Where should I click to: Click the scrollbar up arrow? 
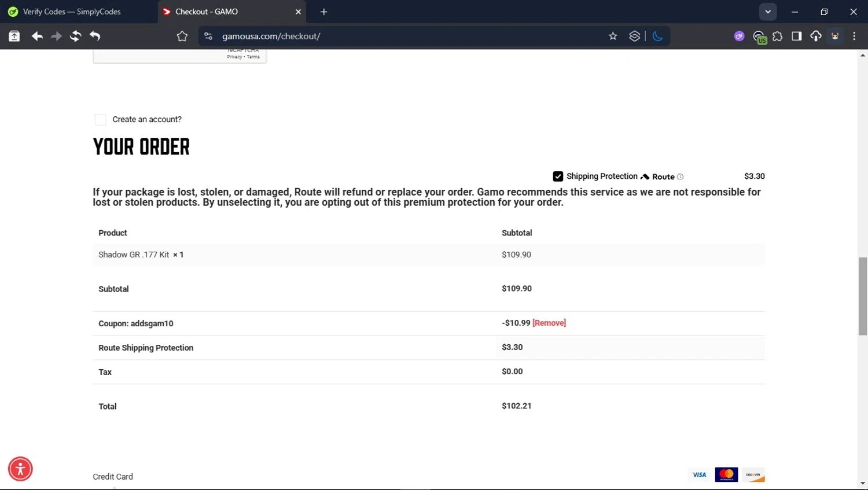[x=863, y=56]
